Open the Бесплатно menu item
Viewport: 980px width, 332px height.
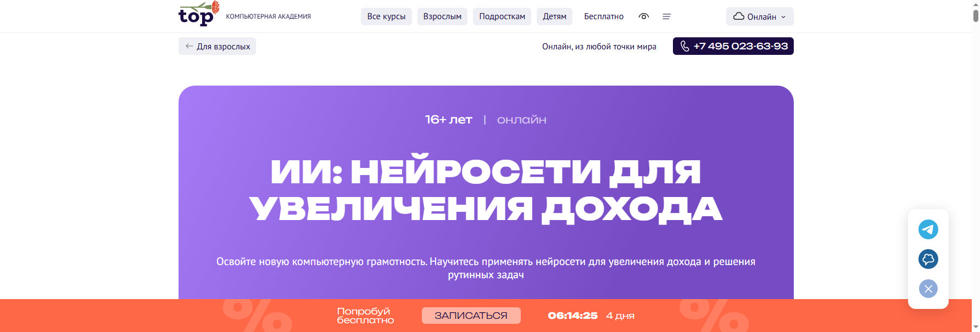click(604, 16)
